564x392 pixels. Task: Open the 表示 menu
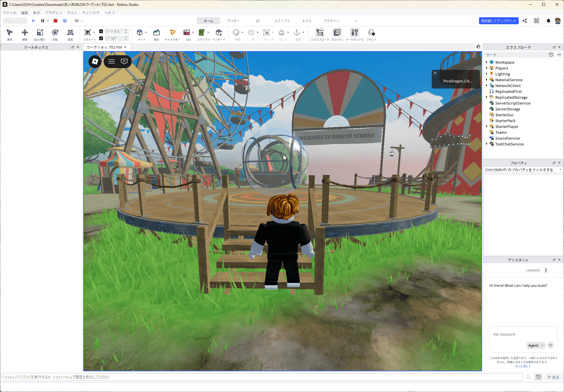37,13
